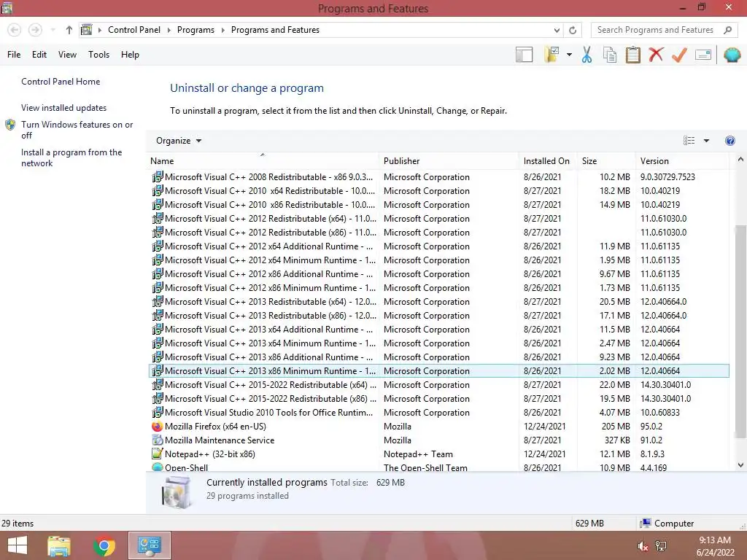Launch Google Chrome from the taskbar
Image resolution: width=747 pixels, height=560 pixels.
[x=104, y=545]
